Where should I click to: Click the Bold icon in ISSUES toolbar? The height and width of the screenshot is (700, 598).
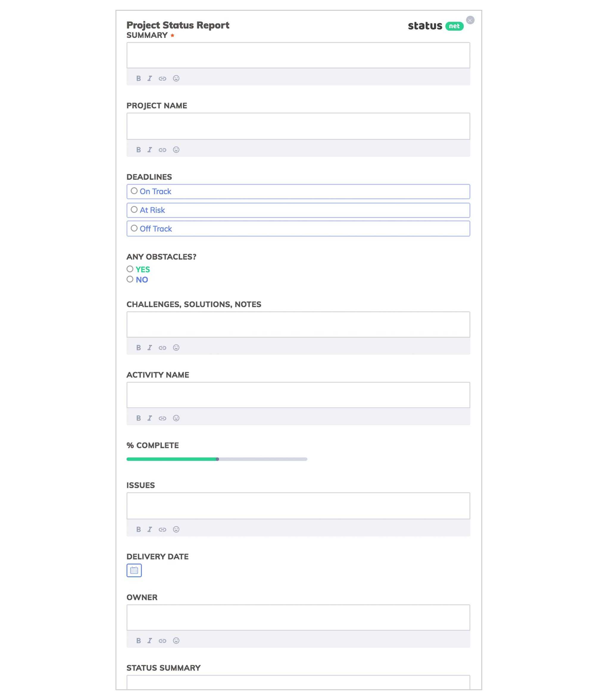[x=138, y=529]
